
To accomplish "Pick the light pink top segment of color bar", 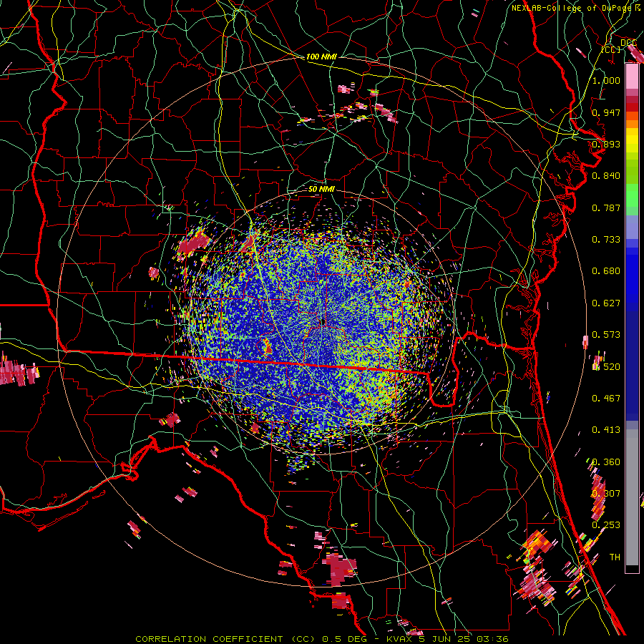I will click(632, 77).
